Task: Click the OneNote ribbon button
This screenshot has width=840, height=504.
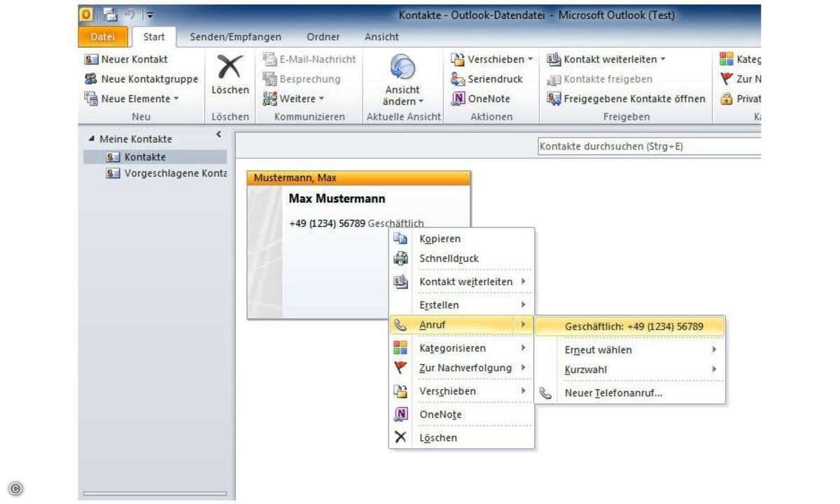Action: (481, 99)
